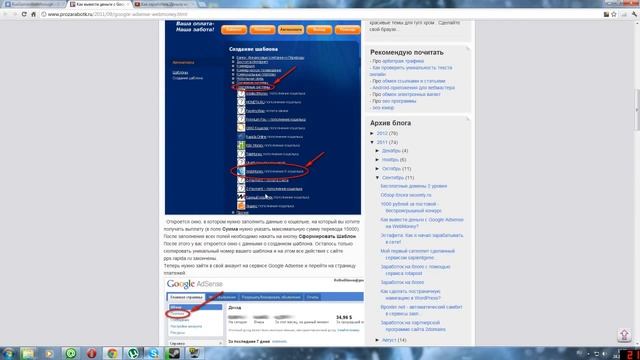
Task: Open the 'seo программы' recommended link
Action: click(x=399, y=100)
